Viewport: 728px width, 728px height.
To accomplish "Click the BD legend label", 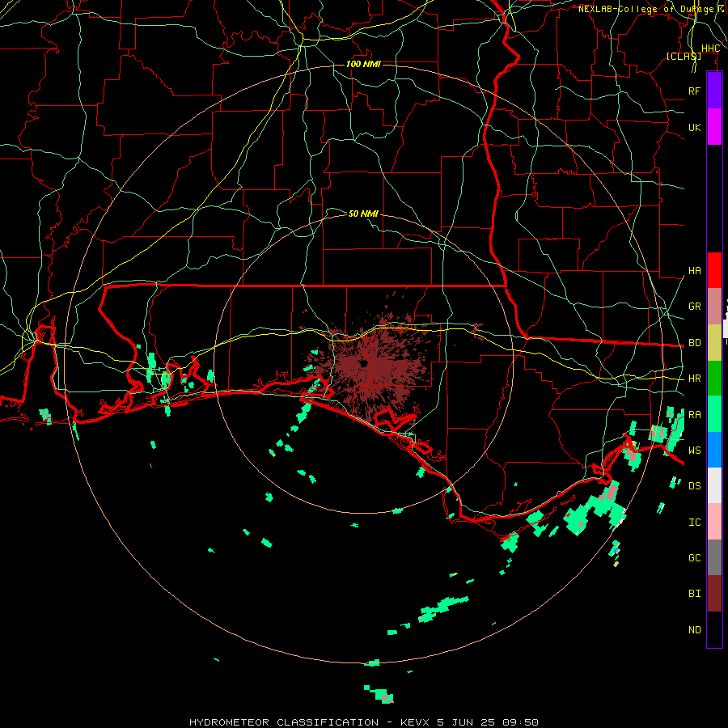I will pos(694,343).
